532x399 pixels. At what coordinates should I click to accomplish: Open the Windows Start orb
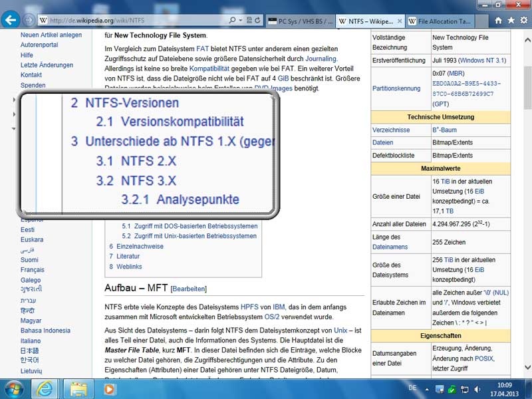click(x=13, y=387)
